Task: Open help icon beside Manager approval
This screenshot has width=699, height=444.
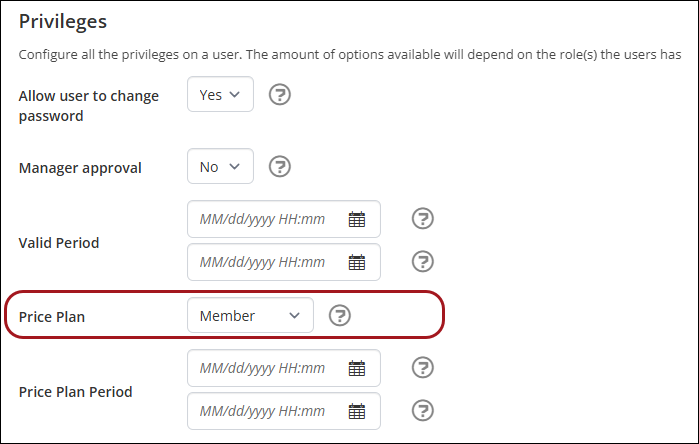Action: (x=280, y=167)
